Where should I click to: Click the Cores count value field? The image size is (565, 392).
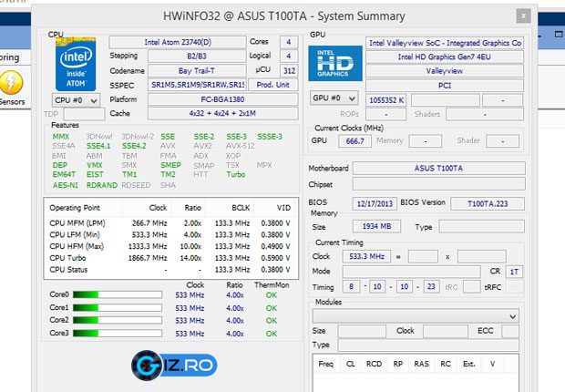[289, 42]
